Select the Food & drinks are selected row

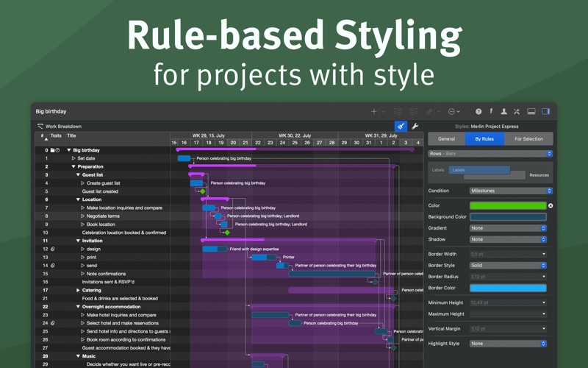(x=103, y=299)
